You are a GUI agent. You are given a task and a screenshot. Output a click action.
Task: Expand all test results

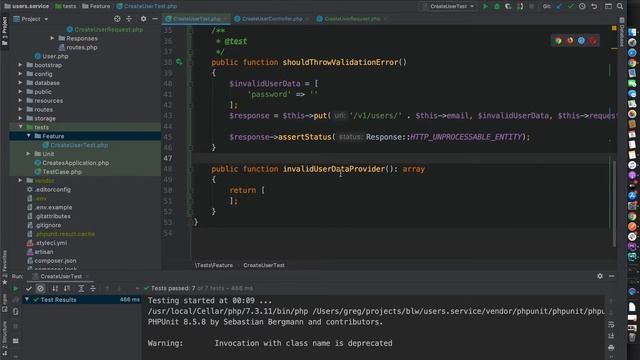[81, 289]
